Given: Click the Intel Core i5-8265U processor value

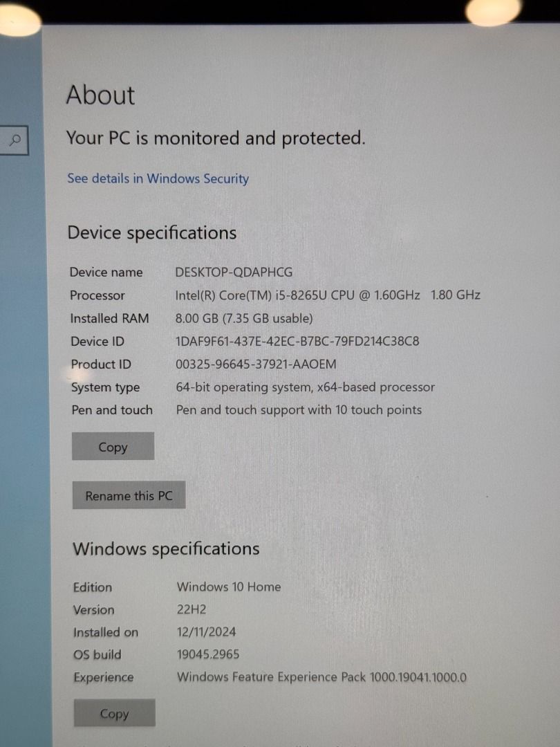Looking at the screenshot, I should [x=328, y=295].
